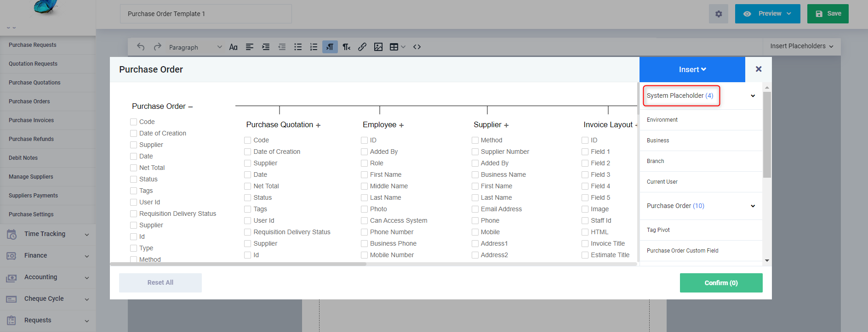Click the numbered list icon

[314, 47]
